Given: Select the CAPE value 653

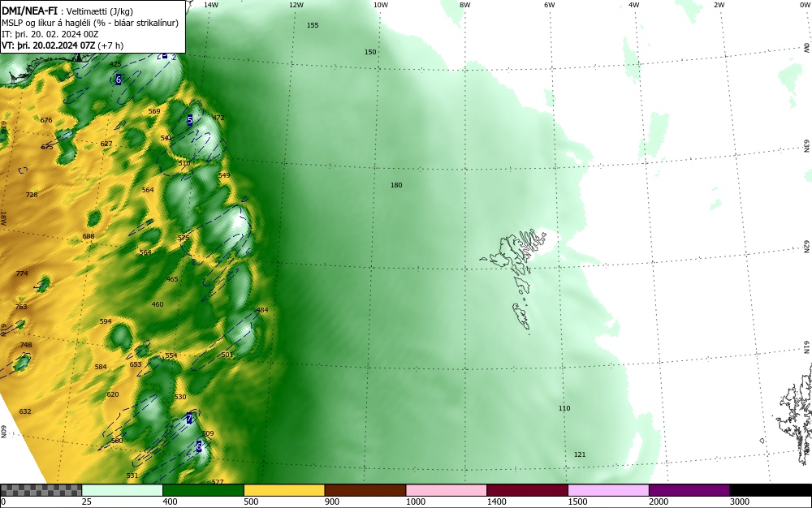Looking at the screenshot, I should coord(136,364).
